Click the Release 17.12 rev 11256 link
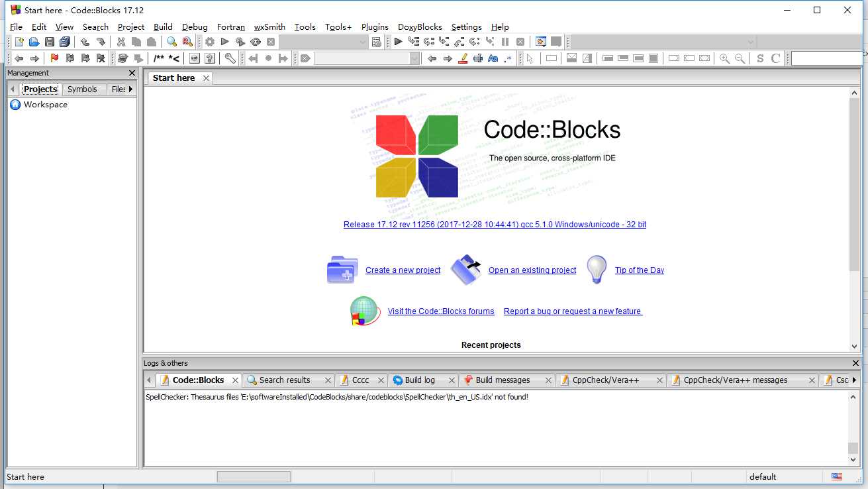The height and width of the screenshot is (489, 868). coord(495,225)
